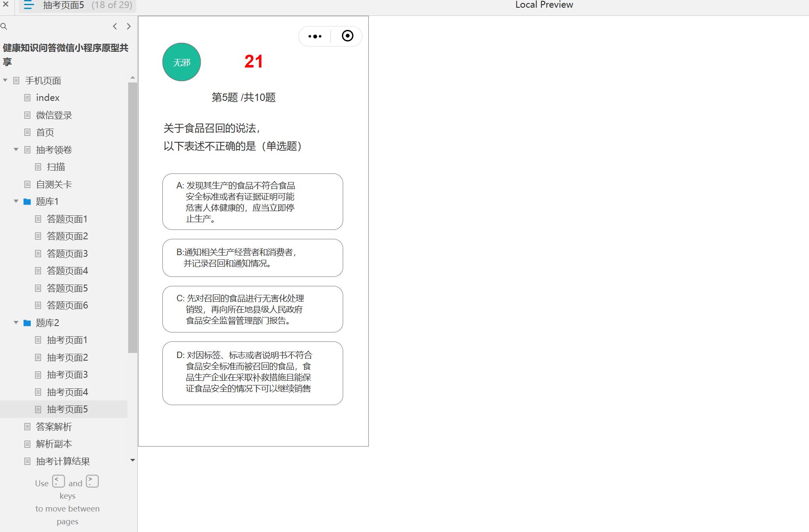Open 抽考页面3 in the tree

coord(67,375)
